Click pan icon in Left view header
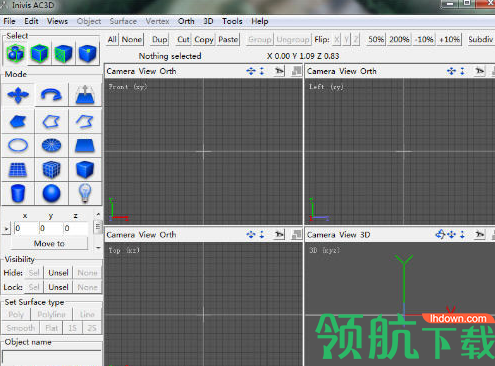 [451, 71]
